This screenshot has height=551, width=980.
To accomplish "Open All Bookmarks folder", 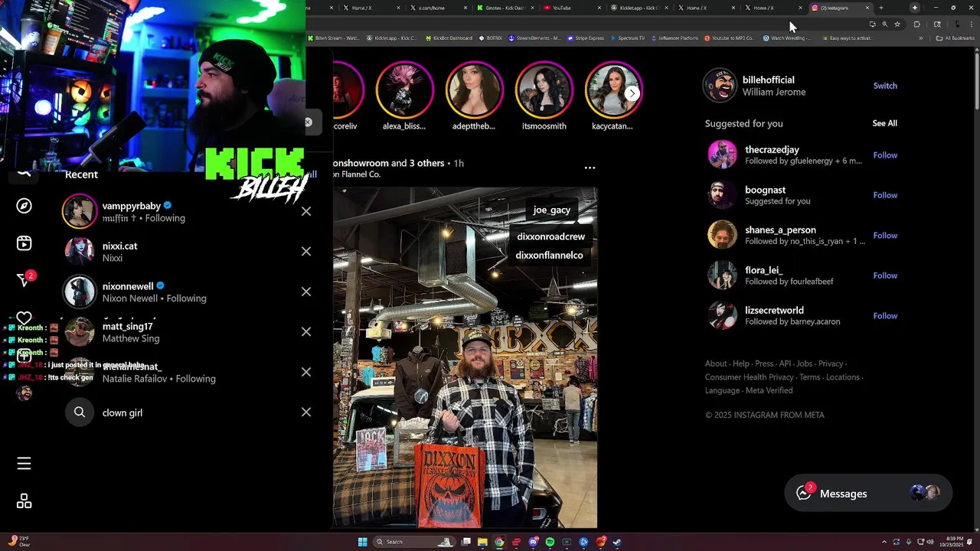I will pyautogui.click(x=955, y=37).
